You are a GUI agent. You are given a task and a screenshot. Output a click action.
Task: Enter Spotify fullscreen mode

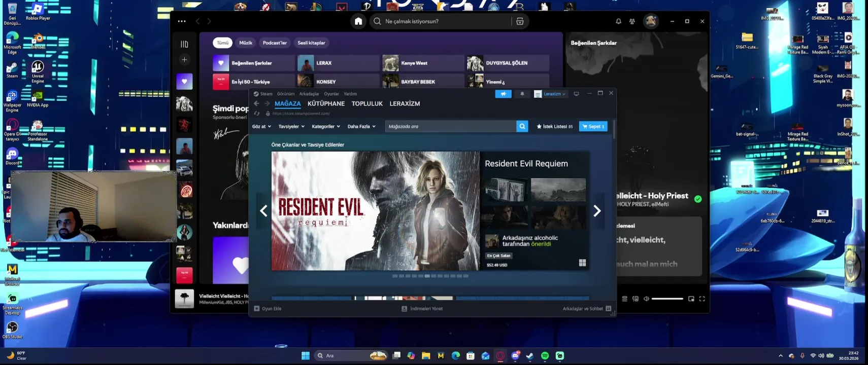pos(702,299)
